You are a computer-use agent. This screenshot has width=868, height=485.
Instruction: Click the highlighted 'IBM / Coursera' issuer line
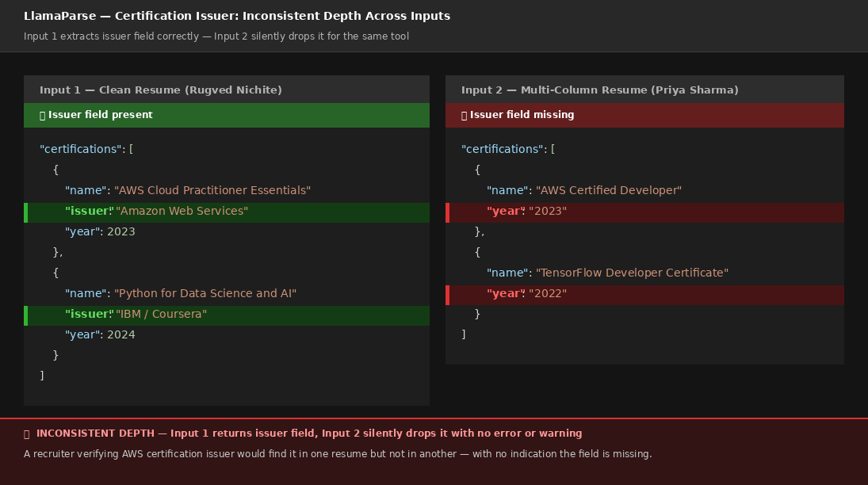[x=227, y=315]
